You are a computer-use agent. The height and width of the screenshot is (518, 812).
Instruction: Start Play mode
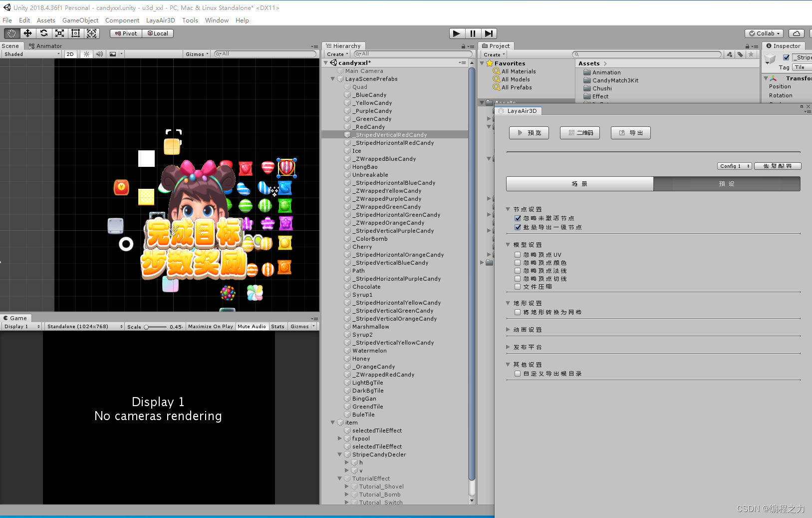click(457, 33)
